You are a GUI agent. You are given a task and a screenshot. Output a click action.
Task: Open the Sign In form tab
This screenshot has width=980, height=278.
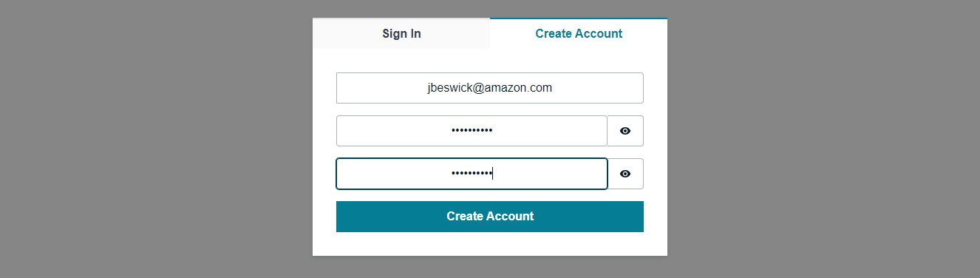(x=401, y=33)
